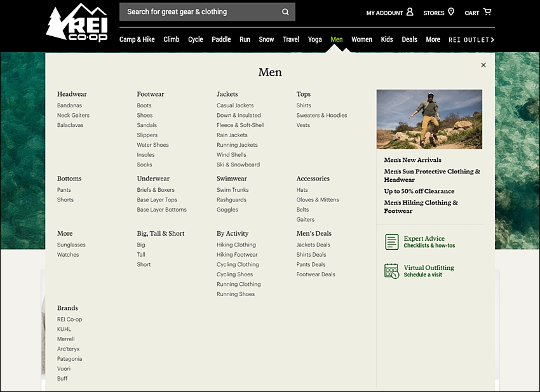Open the Yoga menu
The image size is (540, 392).
(x=314, y=39)
